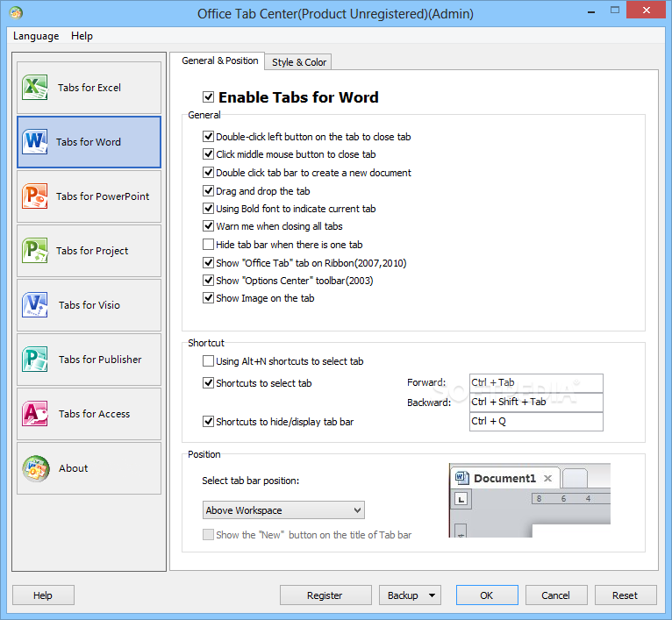The image size is (672, 620).
Task: Open the Above Workspace position dropdown
Action: coord(283,510)
